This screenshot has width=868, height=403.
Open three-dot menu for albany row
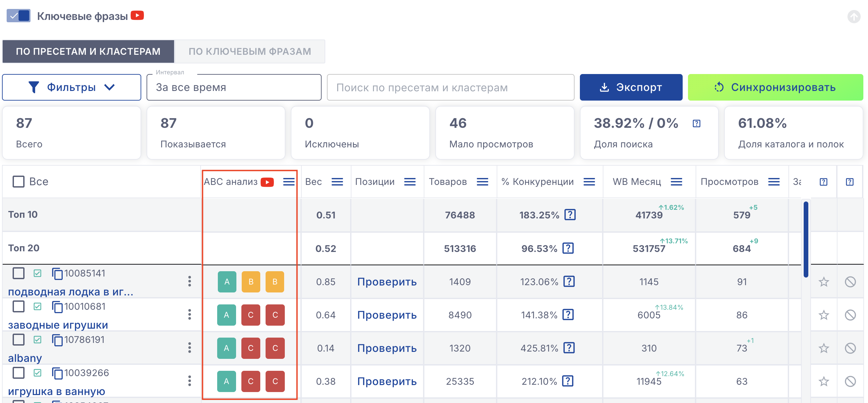click(190, 348)
